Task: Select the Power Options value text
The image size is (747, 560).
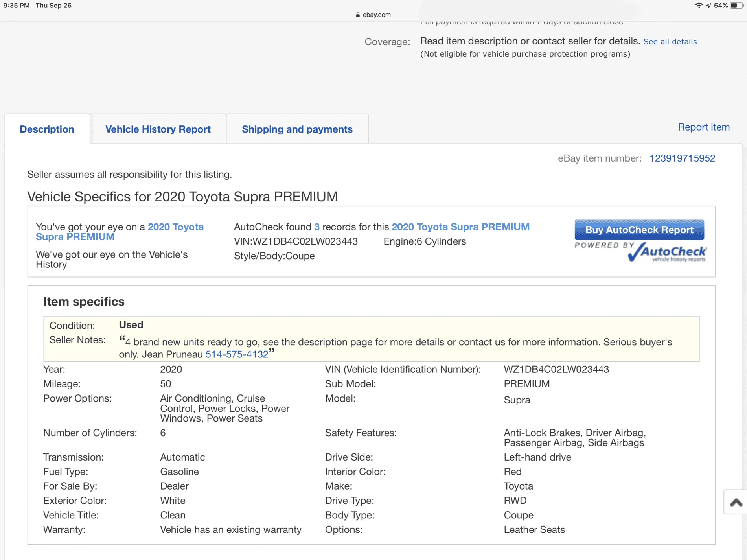Action: (224, 408)
